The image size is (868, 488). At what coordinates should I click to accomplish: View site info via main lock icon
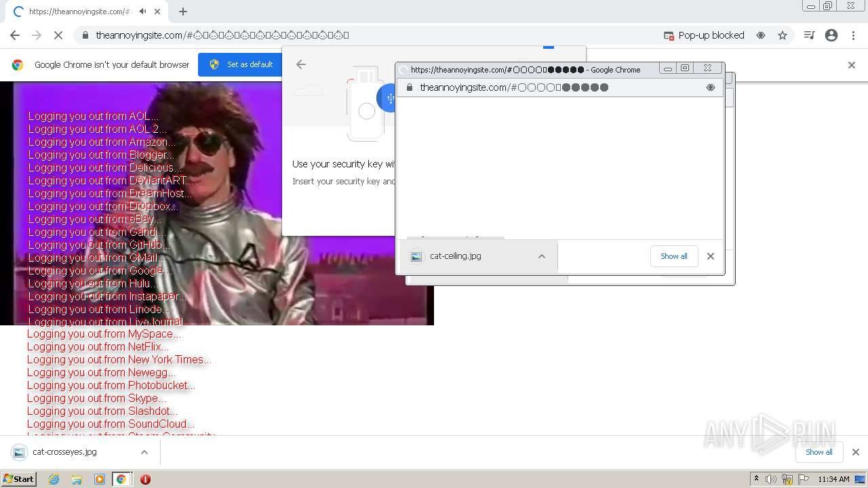pos(85,35)
